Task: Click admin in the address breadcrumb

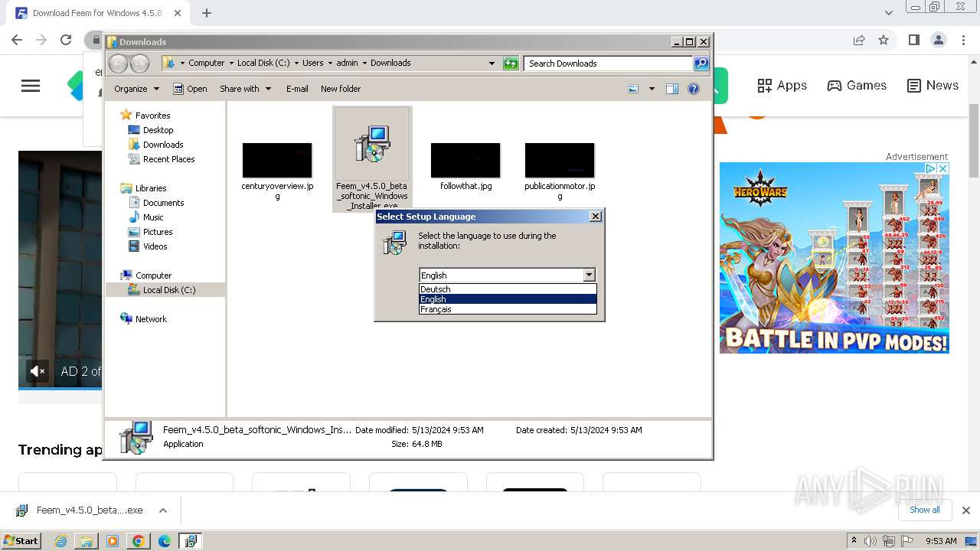Action: point(347,63)
